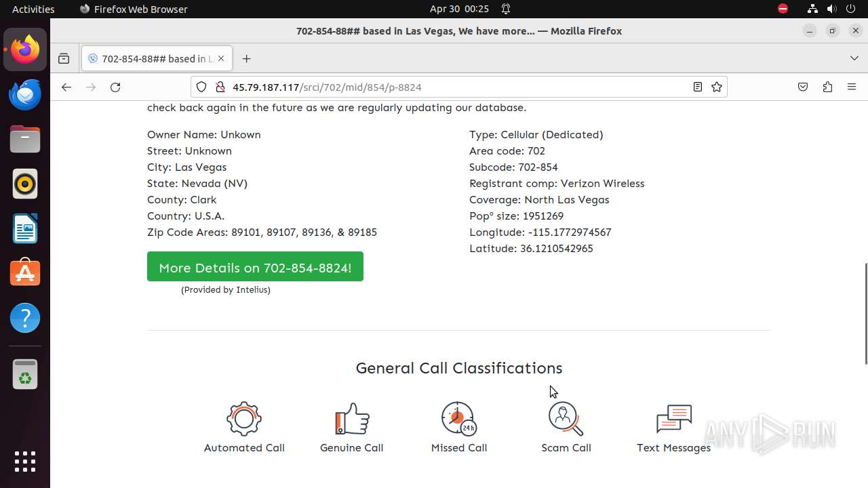Open the Help icon in dock

(25, 318)
